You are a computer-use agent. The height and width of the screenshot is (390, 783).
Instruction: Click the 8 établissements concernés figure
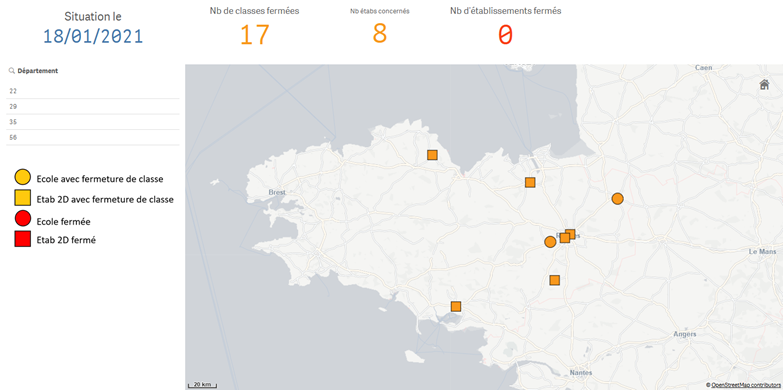[380, 33]
